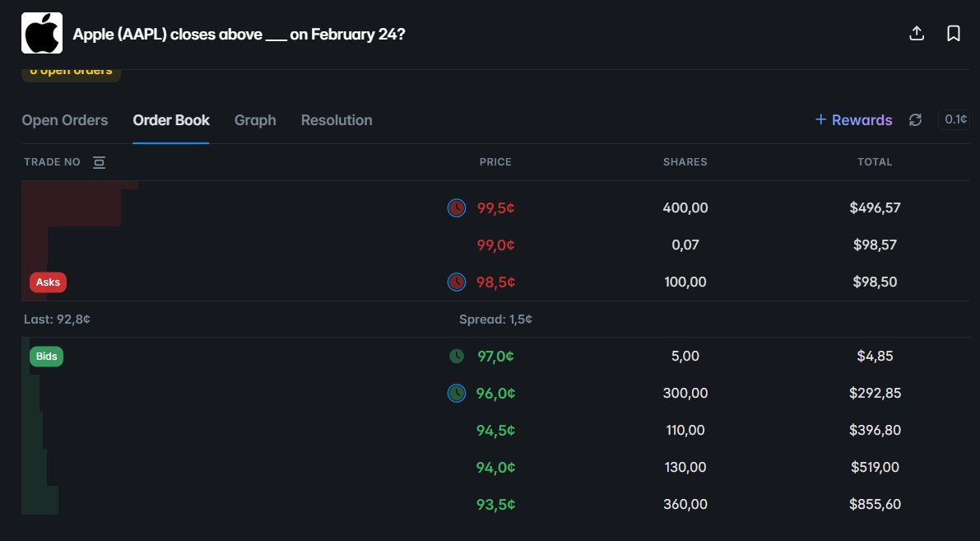Click the clock icon beside 98,5¢ ask

coord(457,282)
